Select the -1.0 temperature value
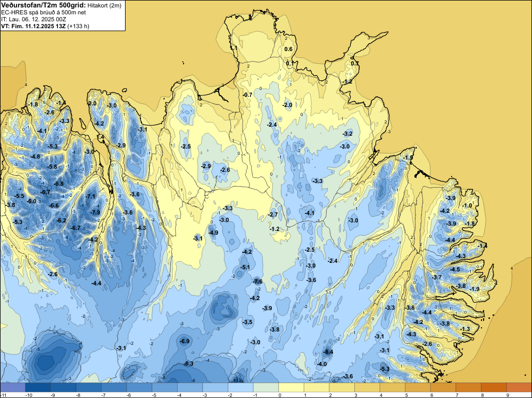This screenshot has height=398, width=532. 468,205
